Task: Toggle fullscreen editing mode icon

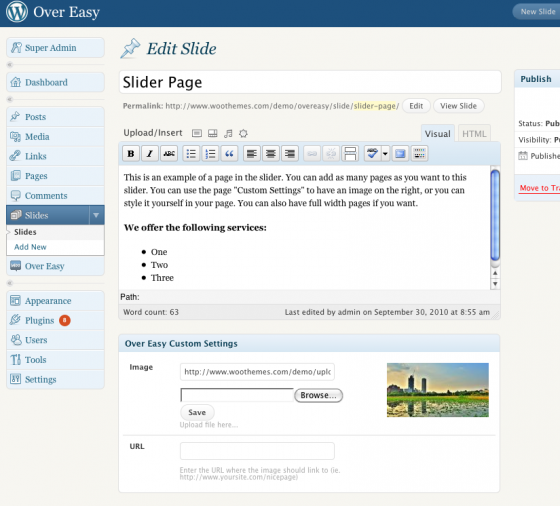Action: [400, 154]
